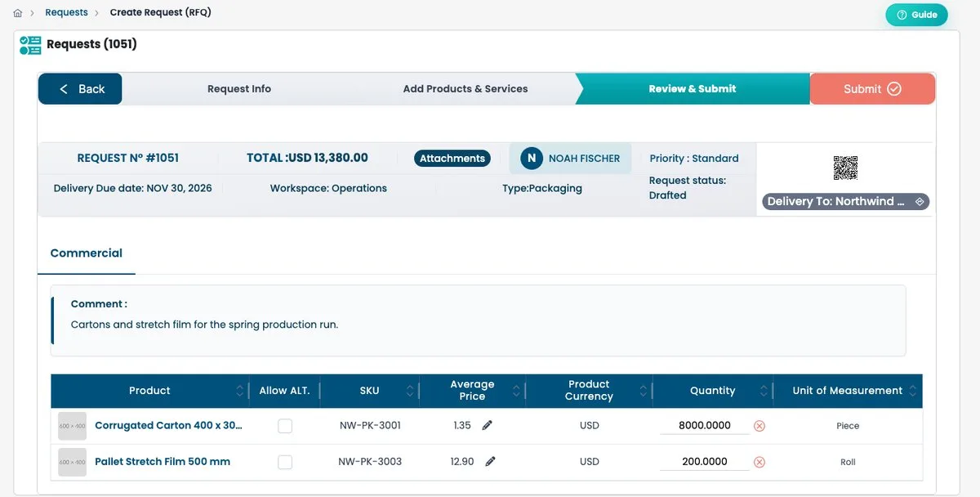Open the Guide help button

[x=916, y=15]
